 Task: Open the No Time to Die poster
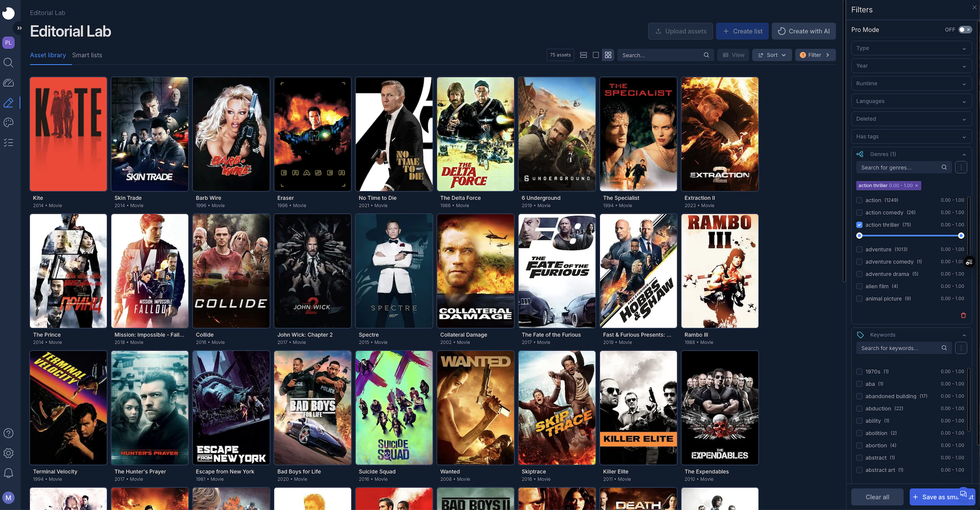click(394, 134)
